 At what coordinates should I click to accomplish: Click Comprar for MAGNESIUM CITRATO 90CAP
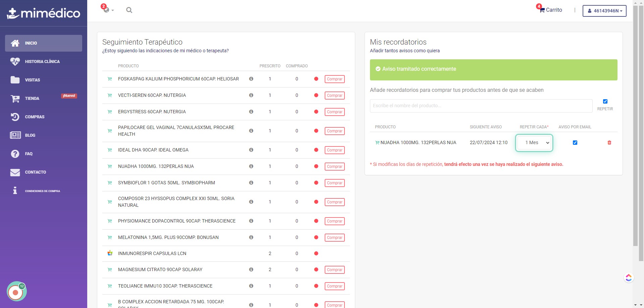tap(334, 270)
